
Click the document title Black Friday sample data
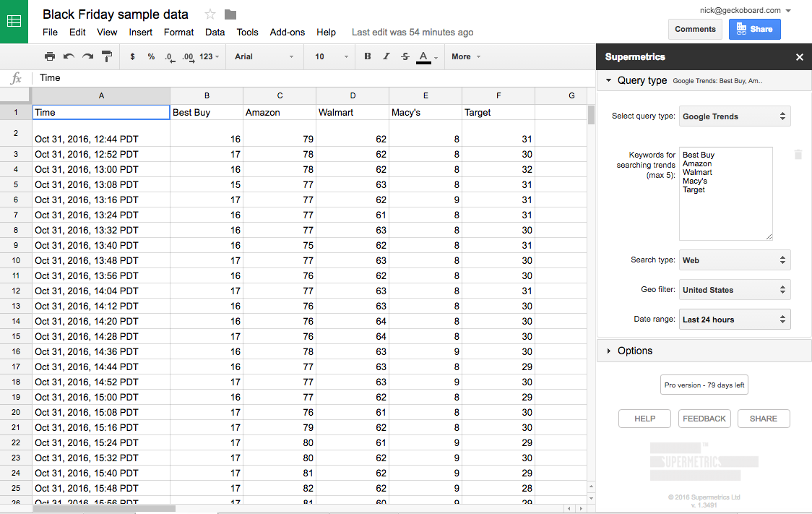[116, 14]
